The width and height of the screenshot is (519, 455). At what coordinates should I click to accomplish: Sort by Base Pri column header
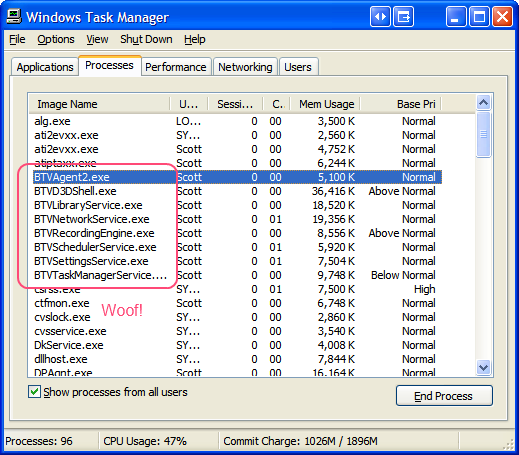point(401,104)
